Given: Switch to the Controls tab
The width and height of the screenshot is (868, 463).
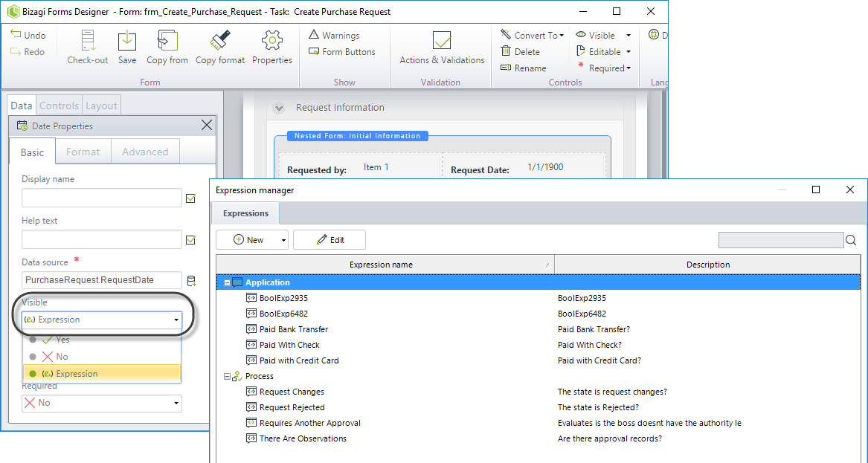Looking at the screenshot, I should pos(60,105).
